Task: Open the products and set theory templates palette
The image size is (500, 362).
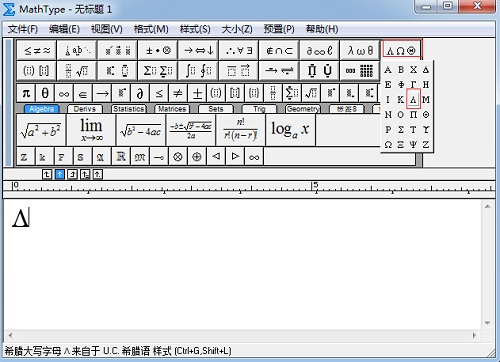Action: click(319, 71)
